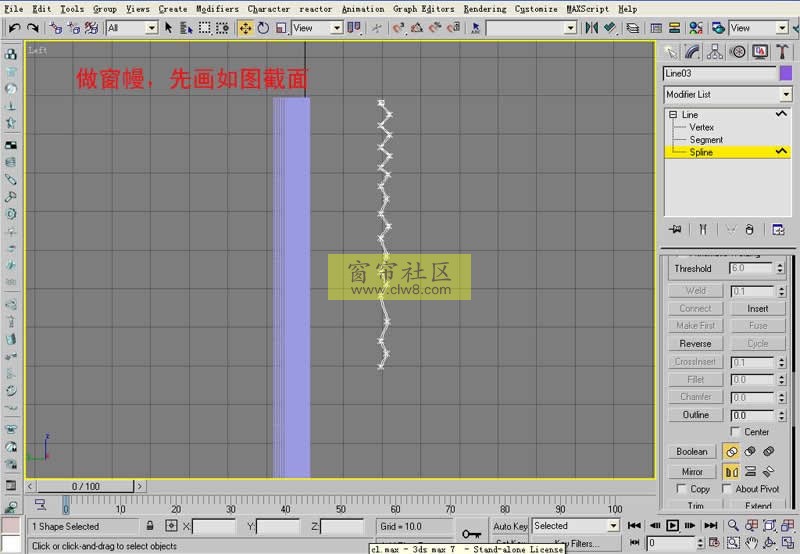This screenshot has height=554, width=800.
Task: Click the time slider 0 / 100
Action: pyautogui.click(x=85, y=486)
